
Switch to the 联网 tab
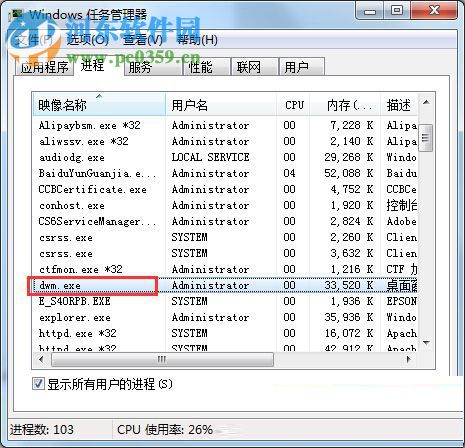255,67
